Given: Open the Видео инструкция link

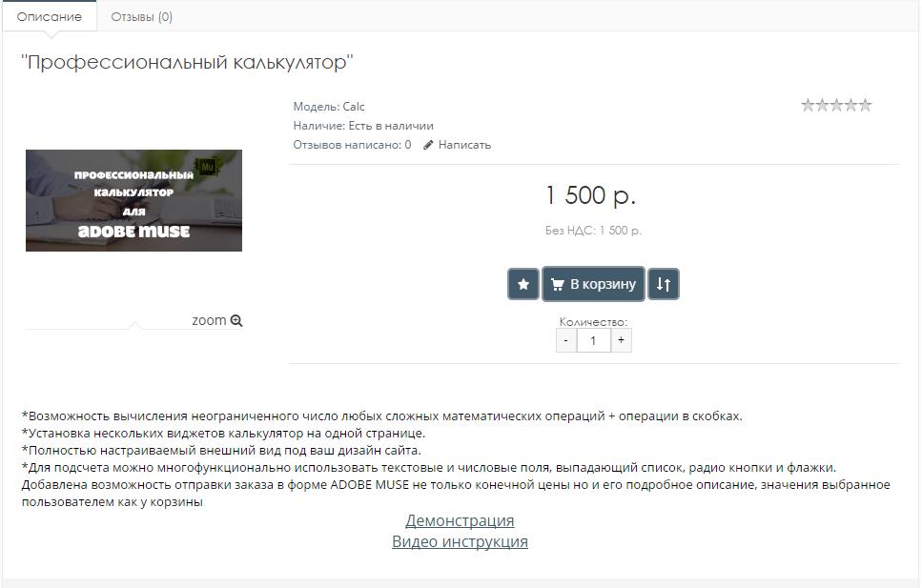Looking at the screenshot, I should point(460,541).
